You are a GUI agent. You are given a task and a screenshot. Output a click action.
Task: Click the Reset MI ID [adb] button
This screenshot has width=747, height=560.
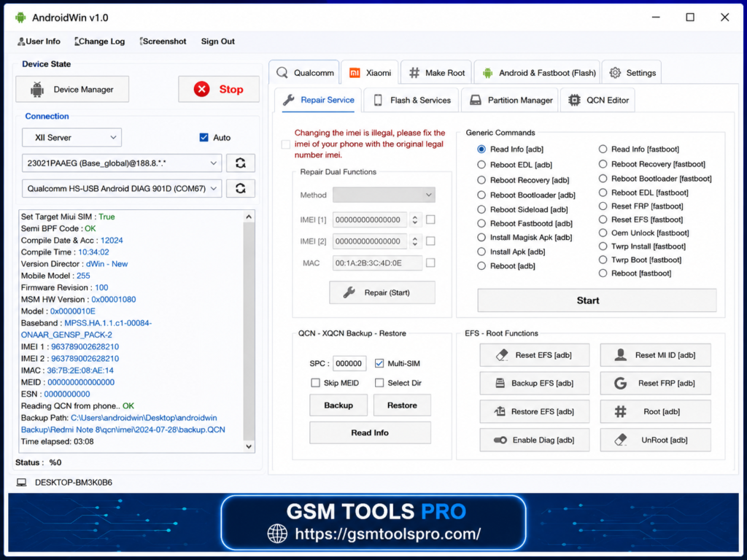pos(656,355)
